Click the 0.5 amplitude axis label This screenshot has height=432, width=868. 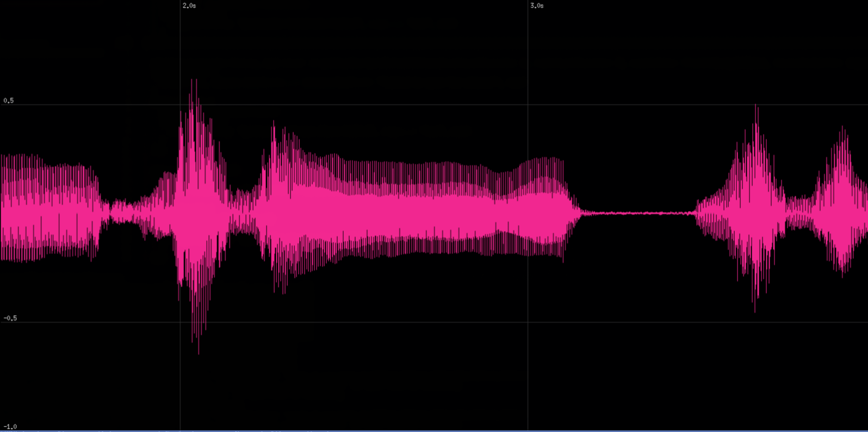(x=9, y=101)
